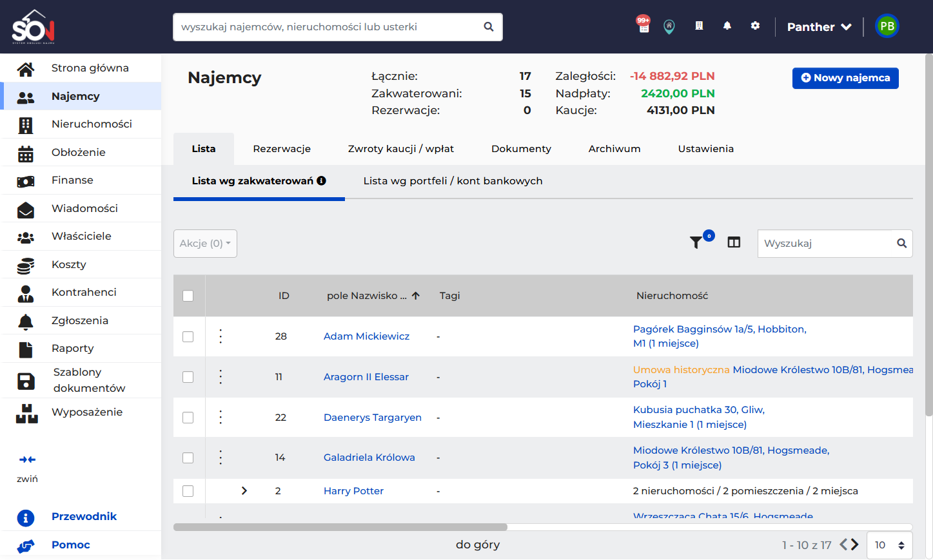
Task: Check the box for Adam Mickiewicz
Action: (x=188, y=336)
